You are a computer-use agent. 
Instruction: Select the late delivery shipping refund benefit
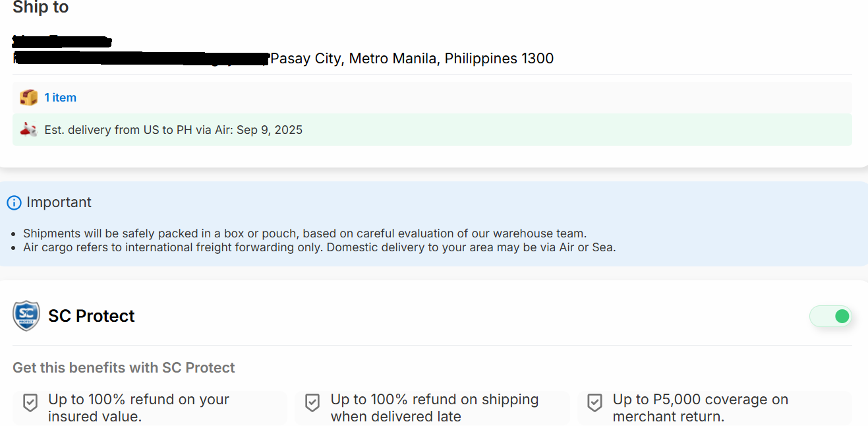click(x=434, y=408)
